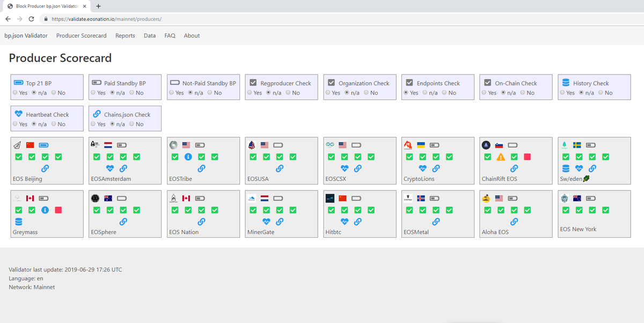Click the 'Network: Mainnet' footer text
The image size is (644, 323).
32,287
